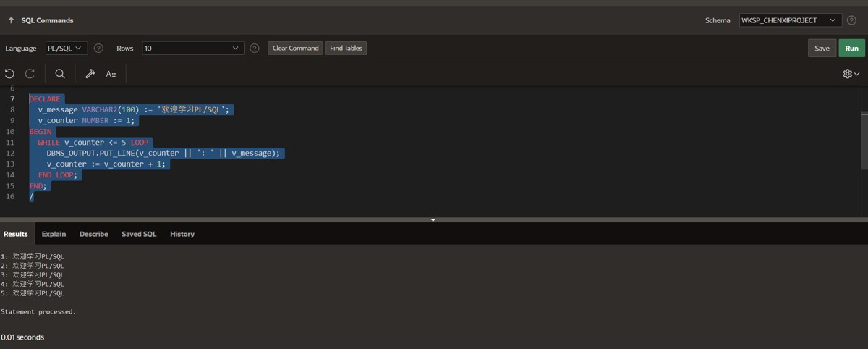The height and width of the screenshot is (349, 868).
Task: Click the help icon next to Language
Action: coord(98,49)
